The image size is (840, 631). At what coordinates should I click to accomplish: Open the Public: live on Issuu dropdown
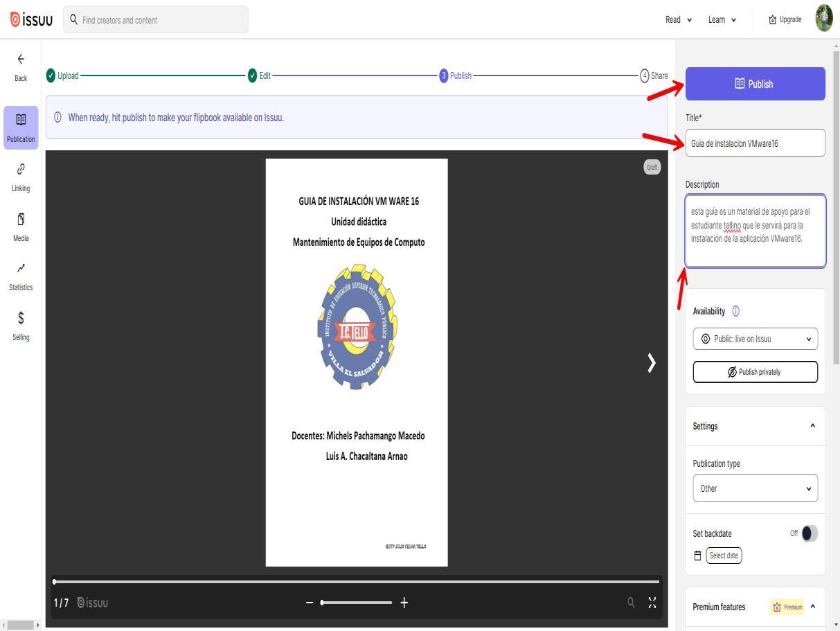pyautogui.click(x=756, y=339)
